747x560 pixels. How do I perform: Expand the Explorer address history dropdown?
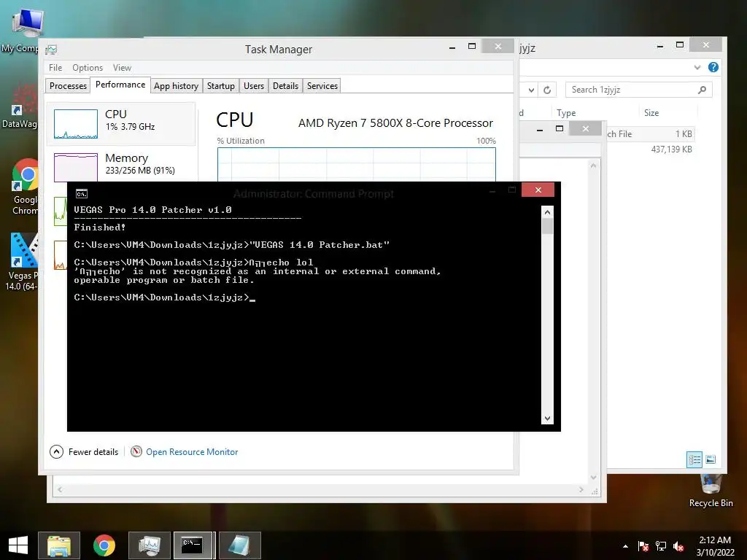click(531, 90)
